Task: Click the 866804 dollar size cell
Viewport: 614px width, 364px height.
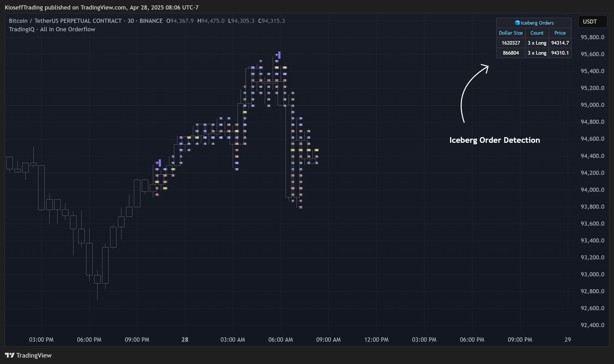Action: [x=511, y=53]
